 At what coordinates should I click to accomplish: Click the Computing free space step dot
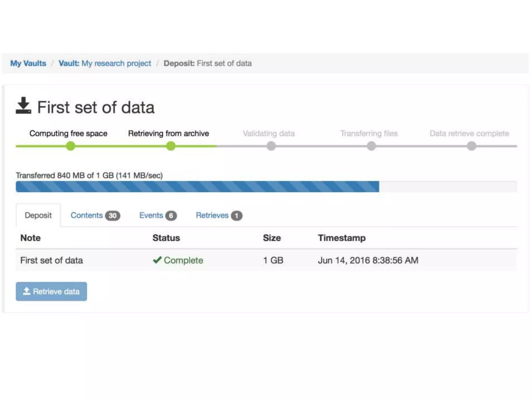(x=70, y=146)
